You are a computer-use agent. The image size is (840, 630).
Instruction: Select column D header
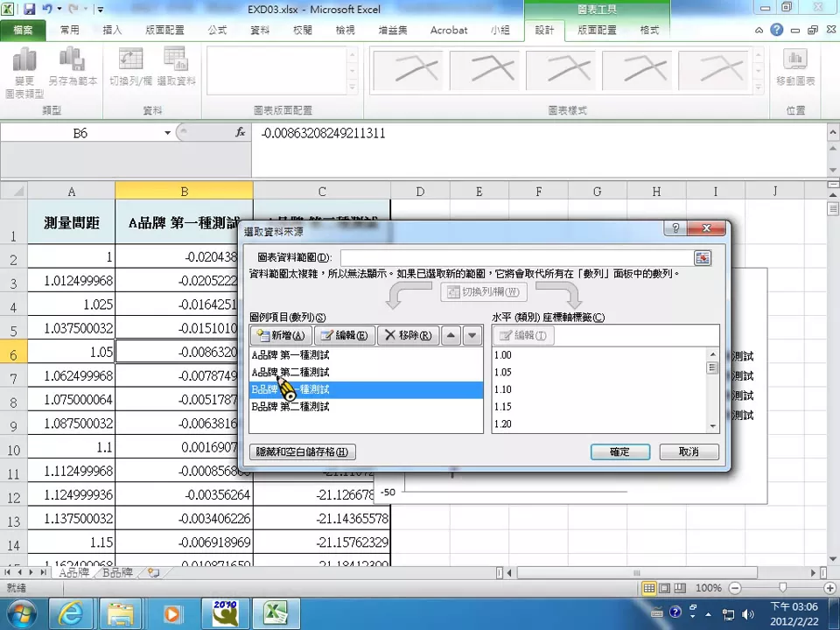pos(420,192)
